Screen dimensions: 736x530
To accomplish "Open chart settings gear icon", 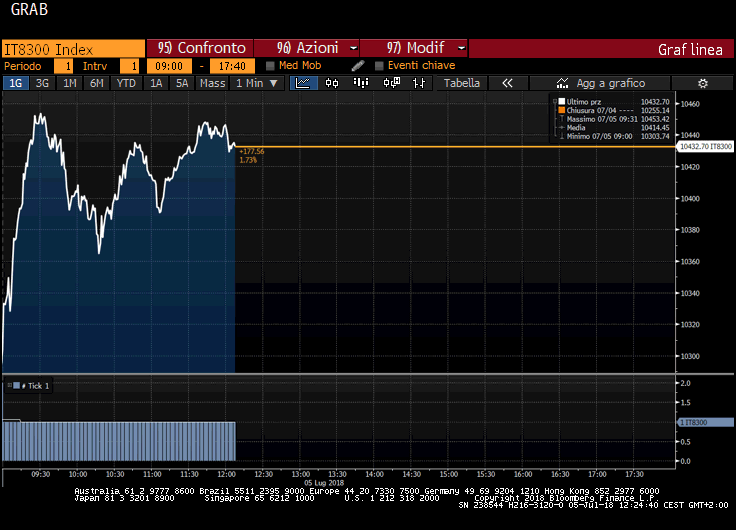I will pyautogui.click(x=702, y=83).
